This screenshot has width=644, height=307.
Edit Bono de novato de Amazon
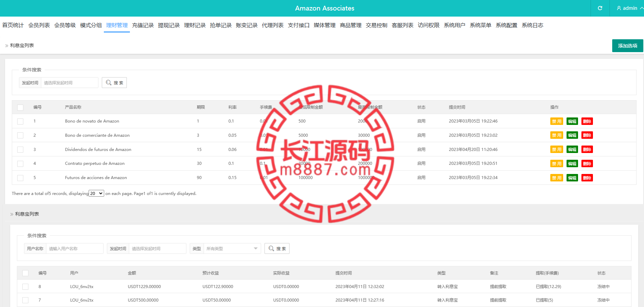point(572,121)
